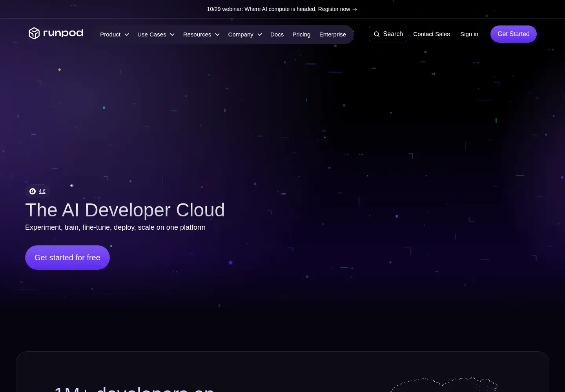Click the Sign in link

(x=469, y=34)
